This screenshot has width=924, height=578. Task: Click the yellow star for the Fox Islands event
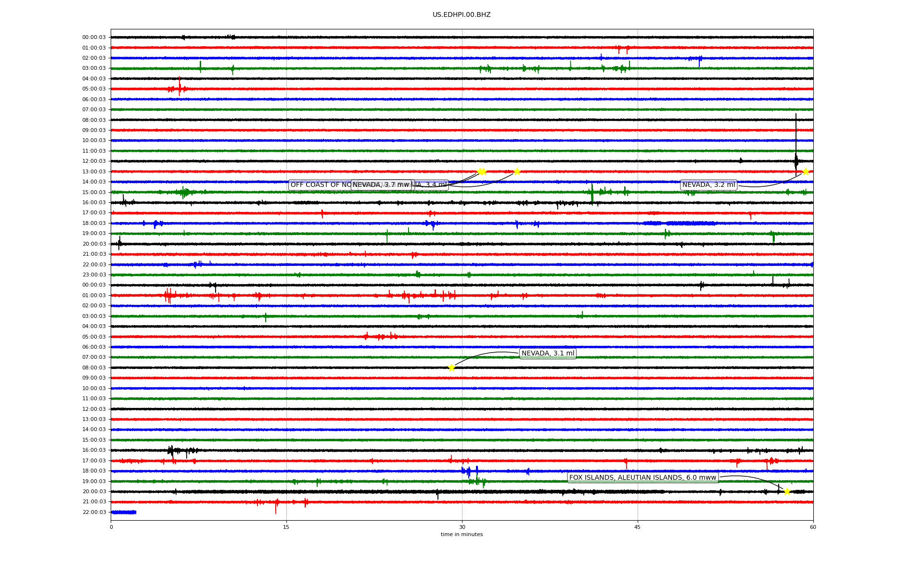point(787,491)
